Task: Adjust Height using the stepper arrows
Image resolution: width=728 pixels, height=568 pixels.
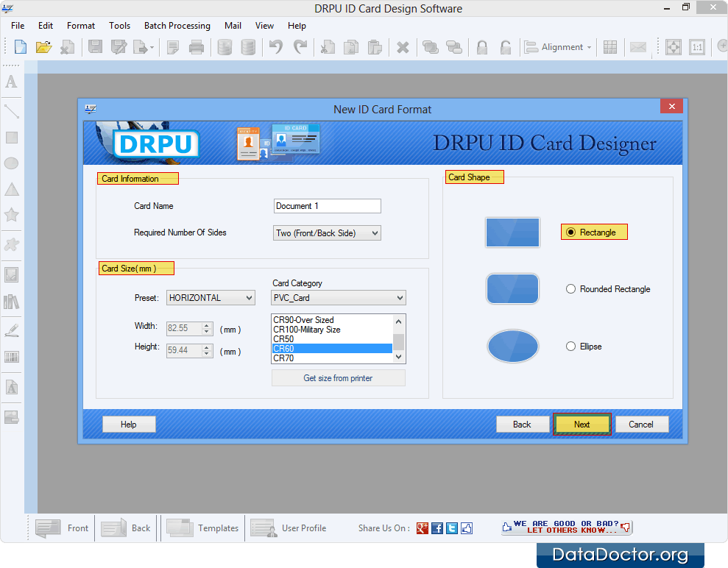Action: tap(207, 350)
